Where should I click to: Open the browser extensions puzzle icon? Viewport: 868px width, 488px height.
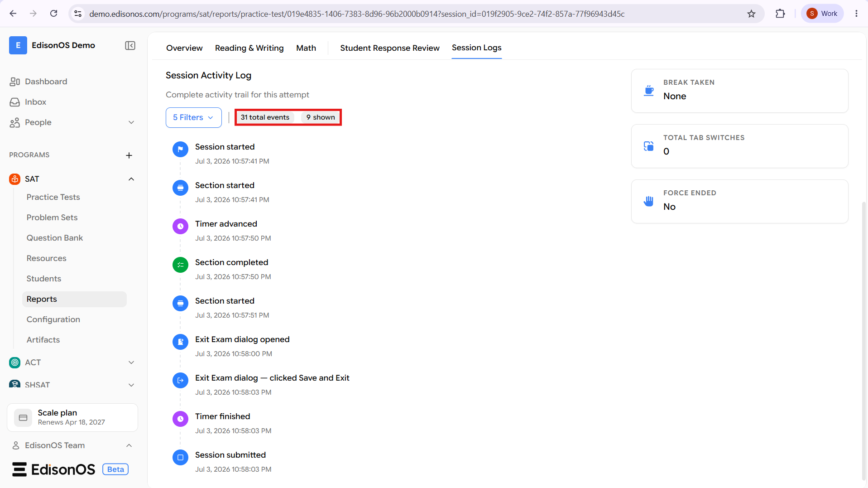pyautogui.click(x=780, y=14)
